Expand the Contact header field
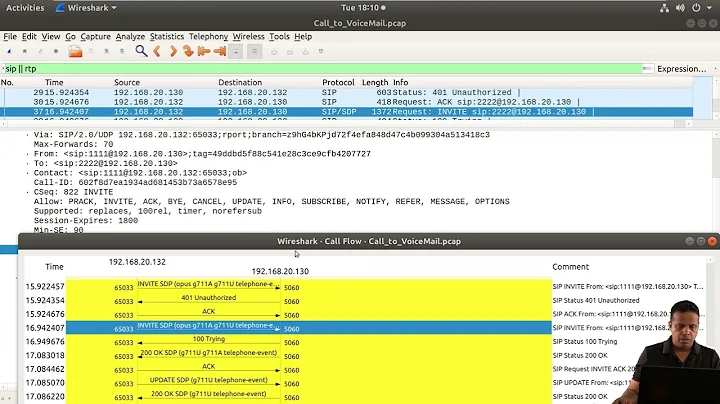Screen dimensions: 720x404 (x=28, y=174)
